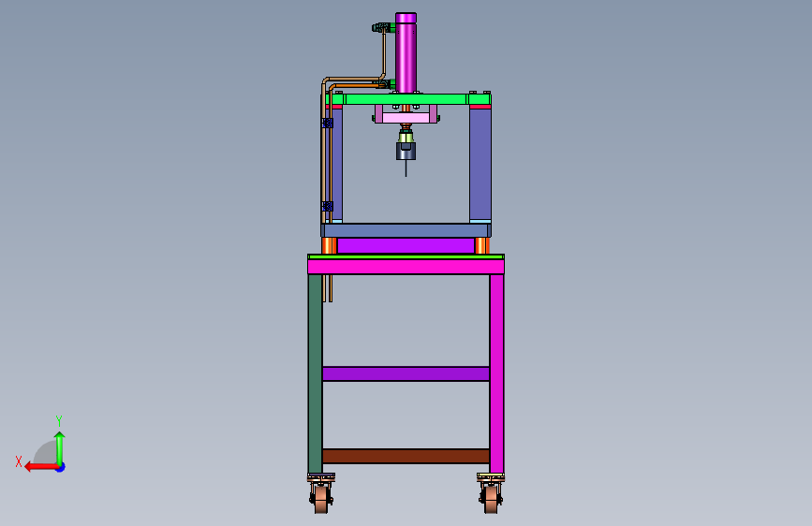Click the red X axis arrow of triad
The width and height of the screenshot is (812, 526).
[40, 467]
